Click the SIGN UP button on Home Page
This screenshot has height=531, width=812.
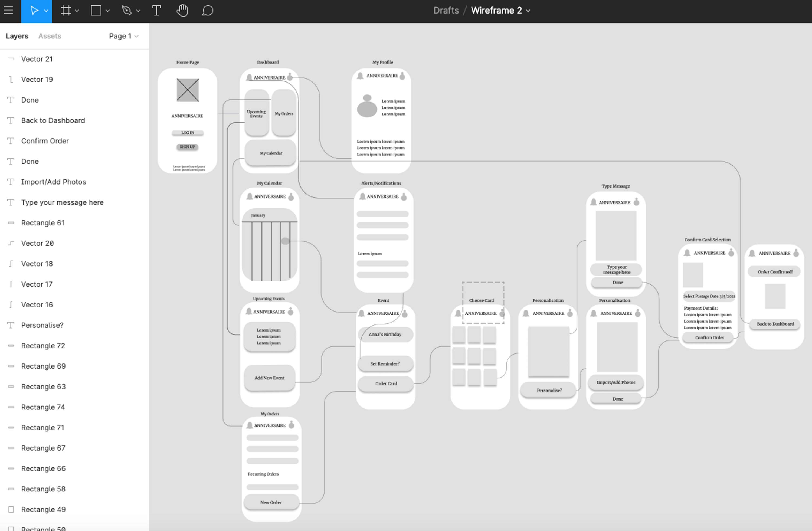tap(187, 147)
